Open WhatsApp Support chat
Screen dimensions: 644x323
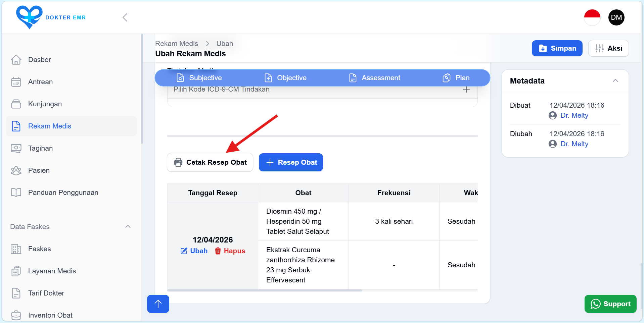point(610,304)
